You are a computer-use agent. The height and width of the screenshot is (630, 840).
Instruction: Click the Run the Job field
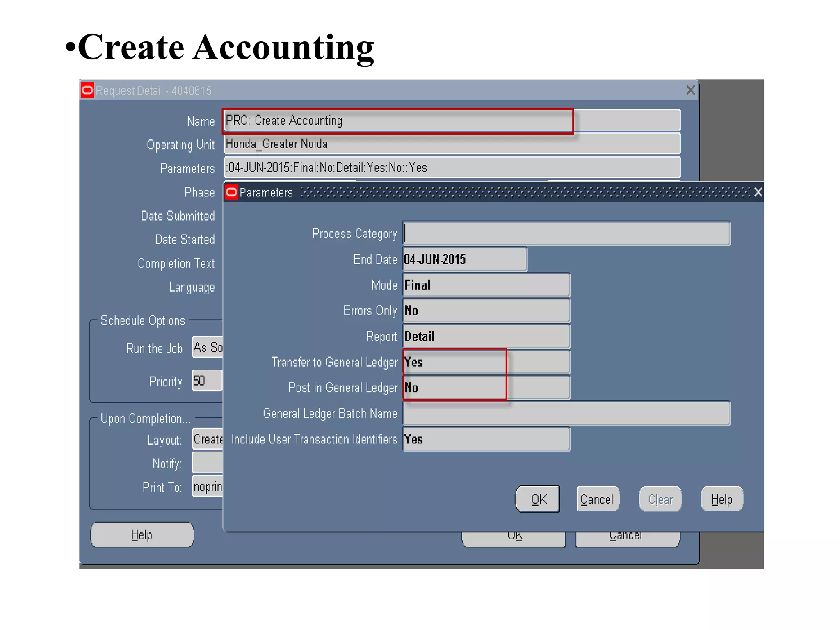pos(208,347)
